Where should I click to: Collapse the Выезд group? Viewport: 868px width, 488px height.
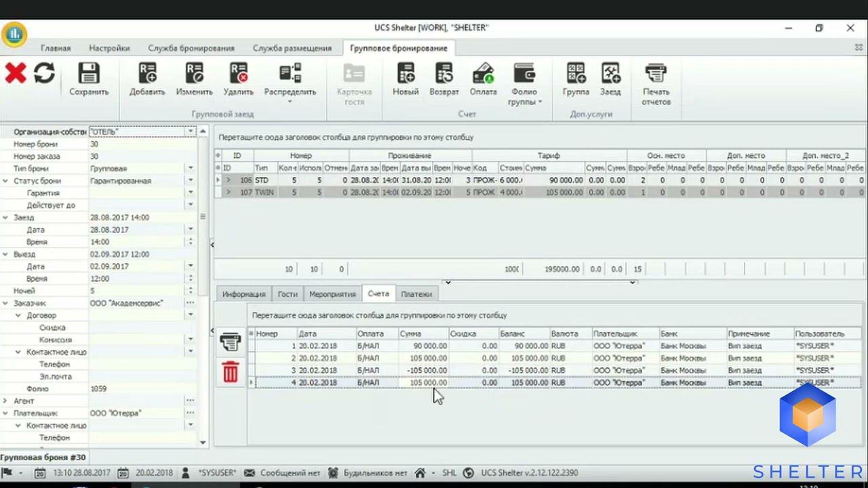5,253
